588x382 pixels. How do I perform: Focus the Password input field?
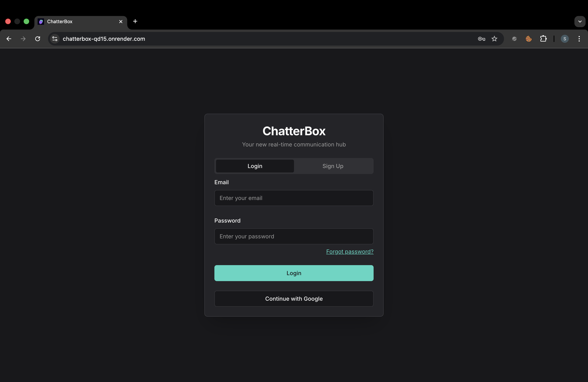pos(294,236)
